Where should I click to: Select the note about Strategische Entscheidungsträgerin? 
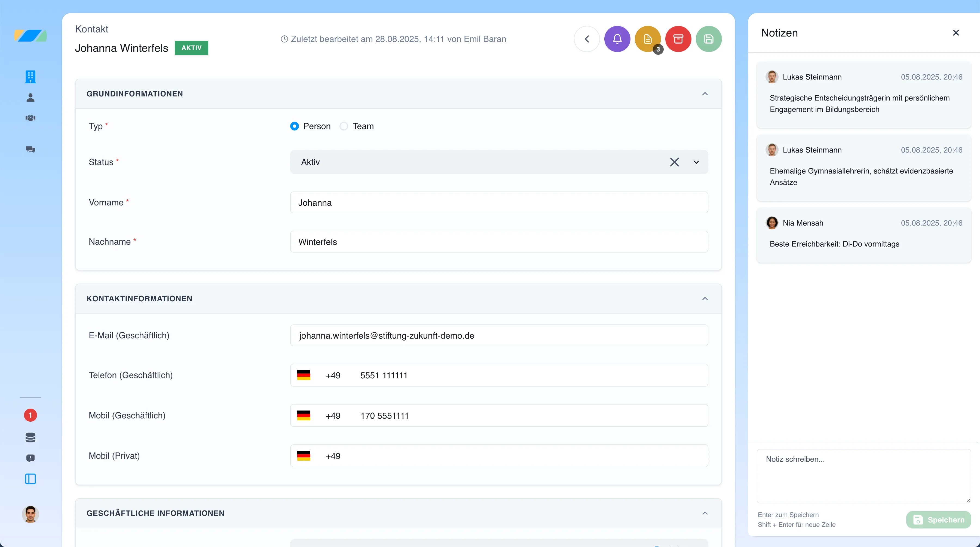pyautogui.click(x=863, y=95)
